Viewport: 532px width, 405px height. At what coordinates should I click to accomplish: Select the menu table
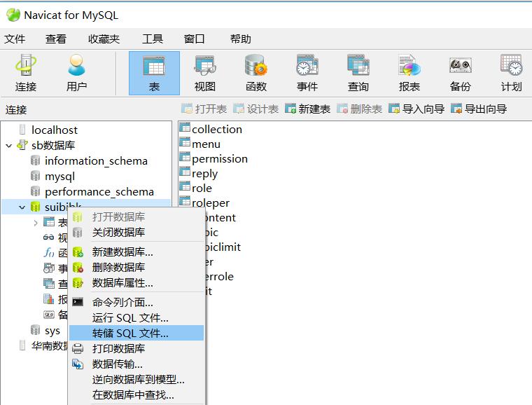pos(206,144)
